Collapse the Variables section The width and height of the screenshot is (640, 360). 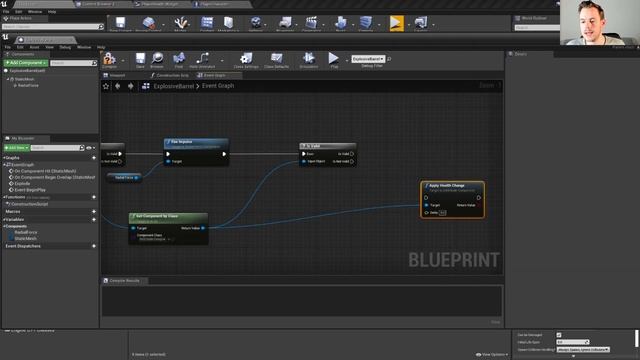pos(4,220)
